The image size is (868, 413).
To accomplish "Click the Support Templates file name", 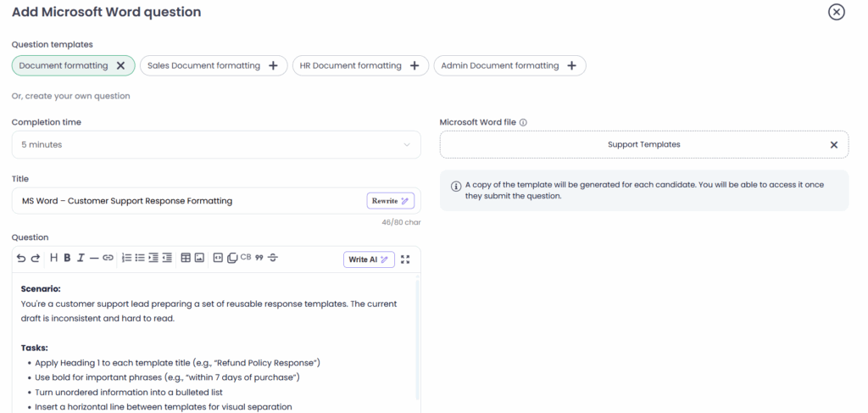I will pyautogui.click(x=644, y=144).
